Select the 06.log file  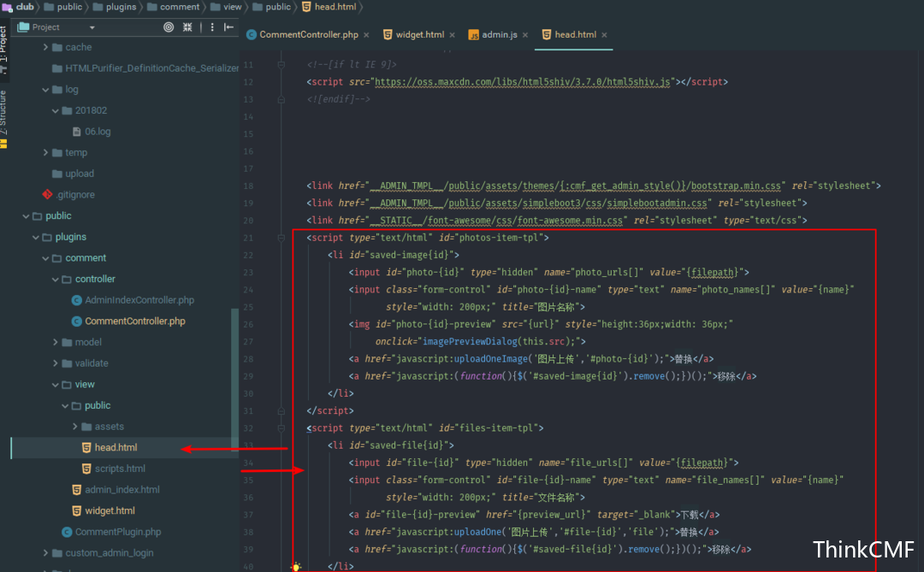92,132
